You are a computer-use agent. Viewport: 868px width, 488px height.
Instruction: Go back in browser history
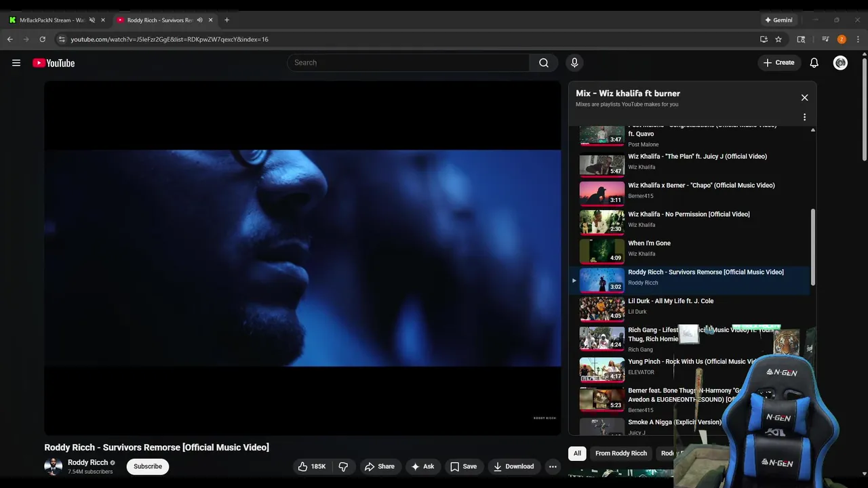coord(10,39)
